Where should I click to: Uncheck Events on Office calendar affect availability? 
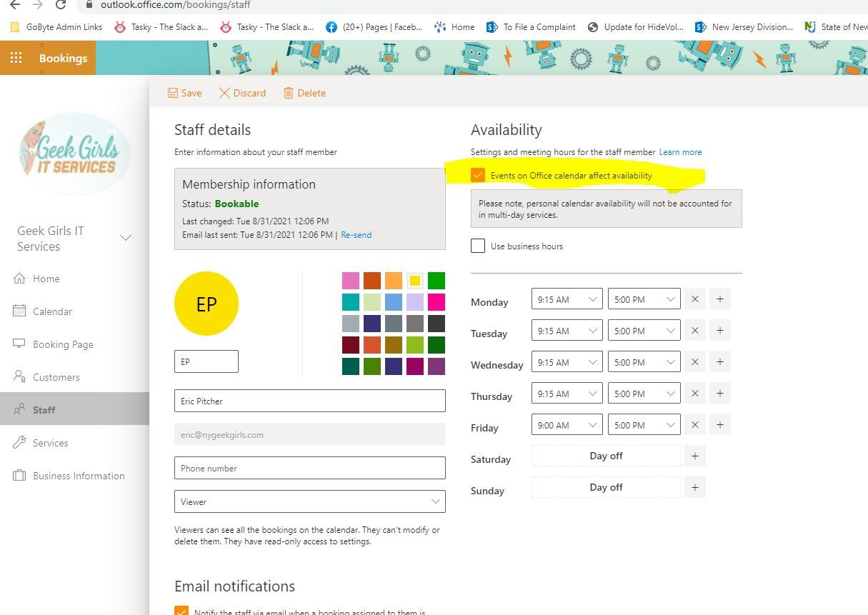click(x=478, y=175)
